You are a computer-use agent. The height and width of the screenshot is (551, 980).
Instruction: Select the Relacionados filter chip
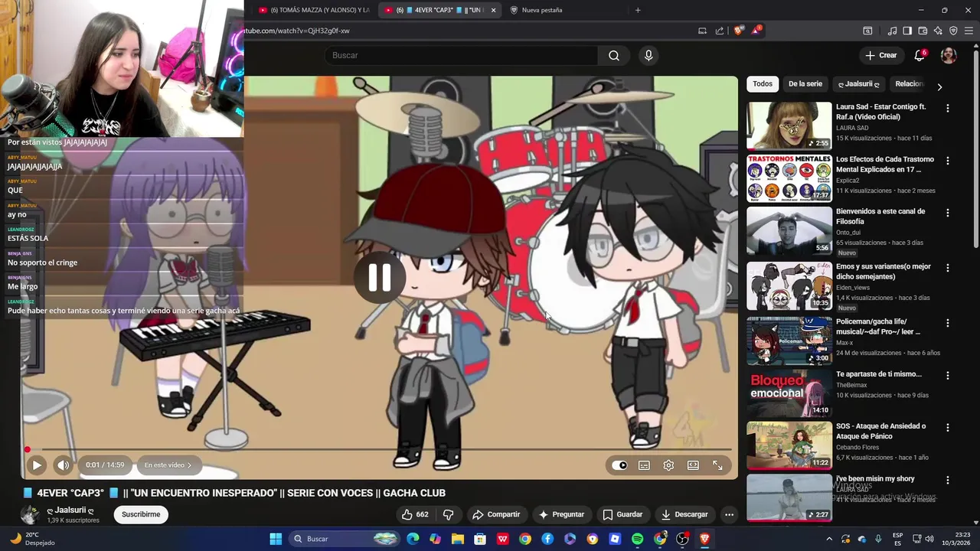point(909,83)
